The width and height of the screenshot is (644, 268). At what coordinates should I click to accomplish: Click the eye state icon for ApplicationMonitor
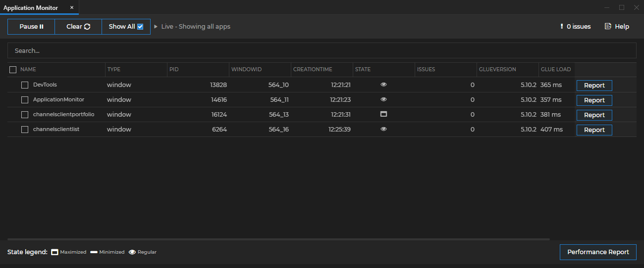[x=383, y=99]
